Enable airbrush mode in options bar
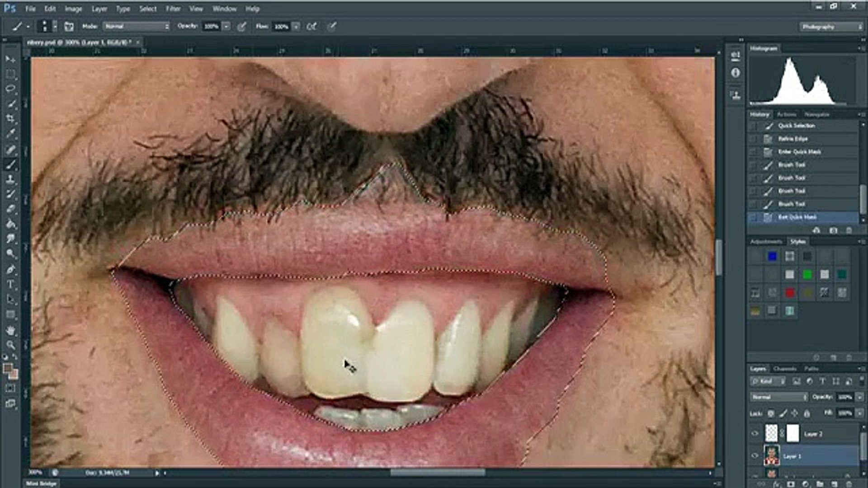868x488 pixels. coord(311,27)
